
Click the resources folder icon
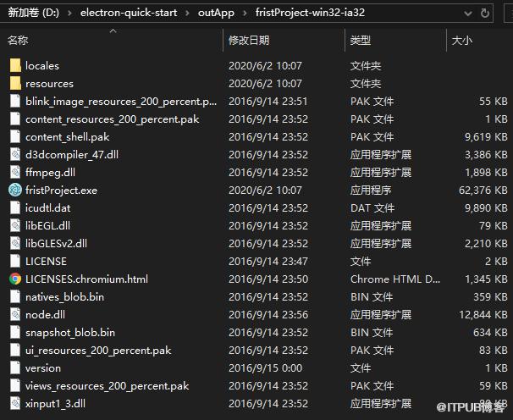15,84
